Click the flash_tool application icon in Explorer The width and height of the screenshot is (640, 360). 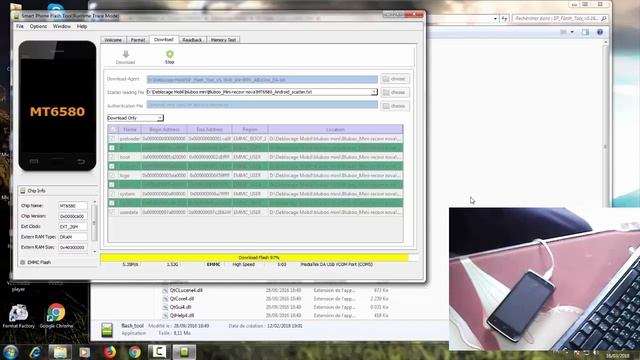(x=107, y=330)
